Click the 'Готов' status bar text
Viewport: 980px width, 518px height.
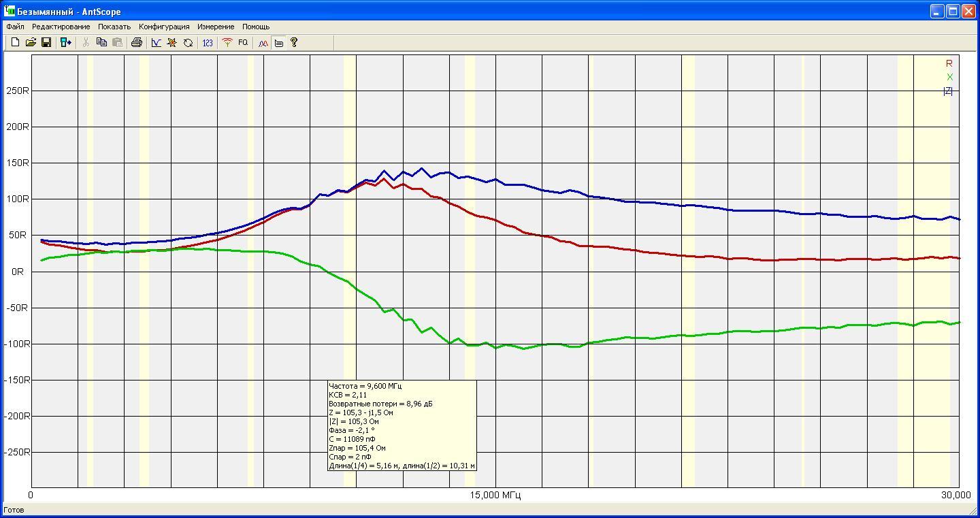pos(14,510)
